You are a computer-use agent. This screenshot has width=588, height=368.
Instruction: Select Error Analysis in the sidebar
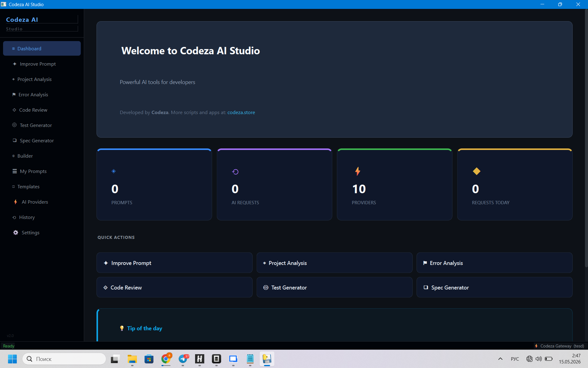tap(42, 94)
